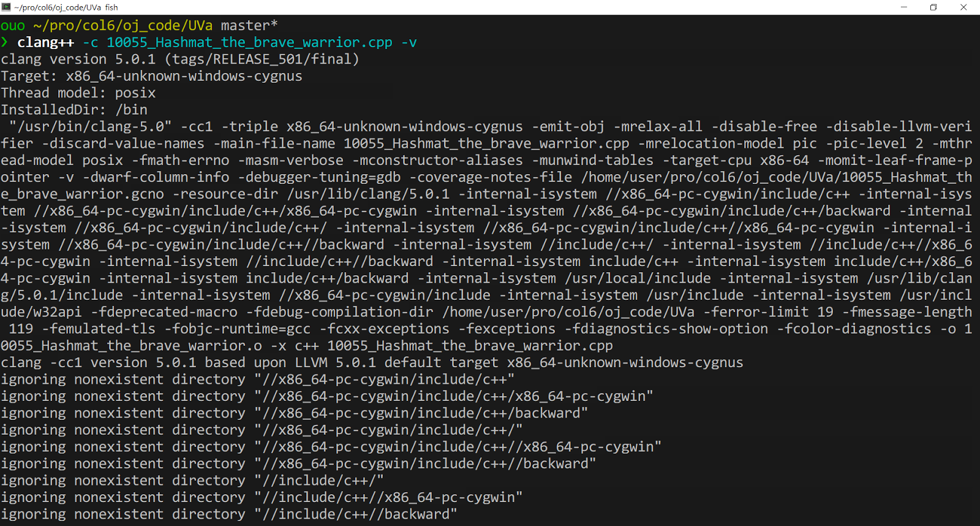The width and height of the screenshot is (980, 526).
Task: Click the 10055_Hashmat_the_brave_warrior.cpp filename in command
Action: tap(249, 42)
